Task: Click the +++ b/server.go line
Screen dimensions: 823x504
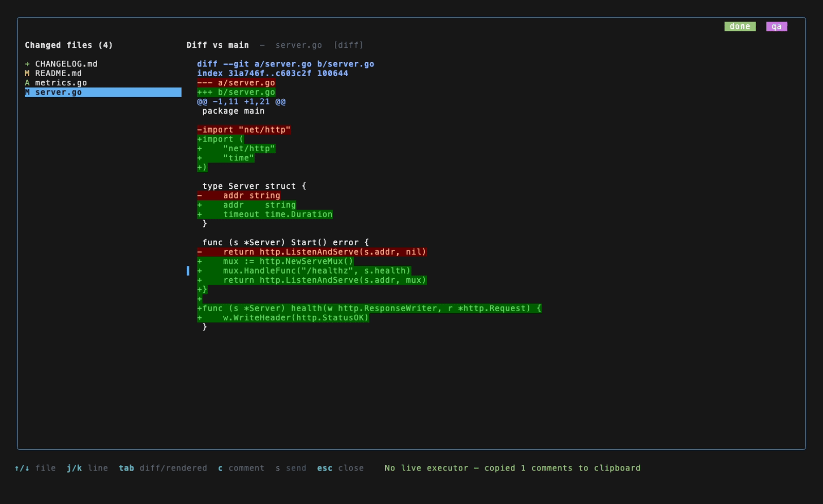Action: 236,92
